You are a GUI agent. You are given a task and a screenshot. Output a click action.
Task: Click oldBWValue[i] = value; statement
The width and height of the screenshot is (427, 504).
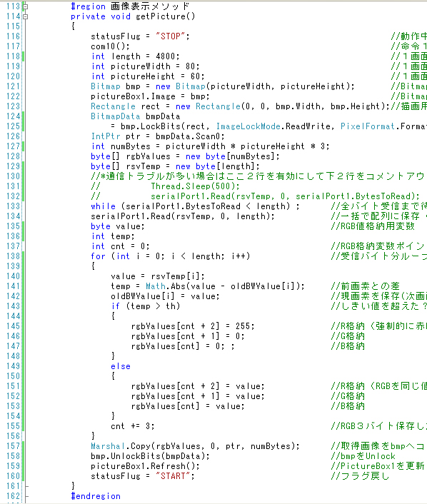(x=165, y=296)
